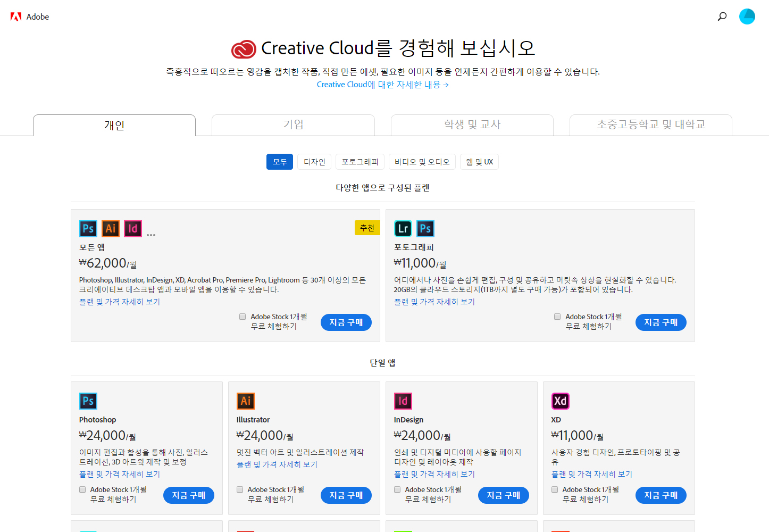Image resolution: width=769 pixels, height=532 pixels.
Task: Click 지금 구매 for 모든 앱 plan
Action: pyautogui.click(x=346, y=322)
